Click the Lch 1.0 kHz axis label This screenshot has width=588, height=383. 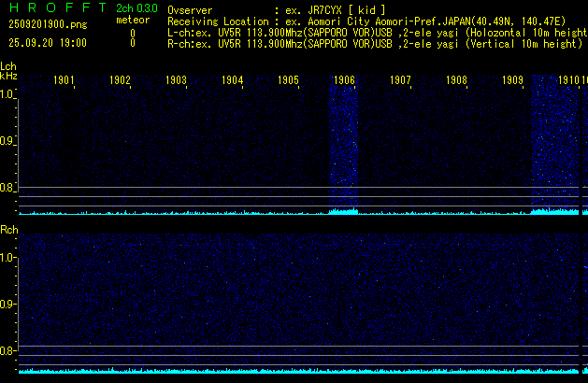[x=7, y=94]
